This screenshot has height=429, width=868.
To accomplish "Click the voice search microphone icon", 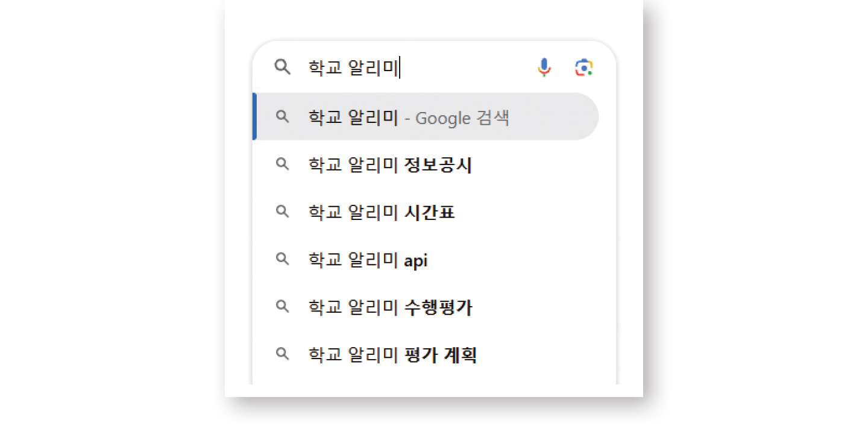I will (544, 67).
